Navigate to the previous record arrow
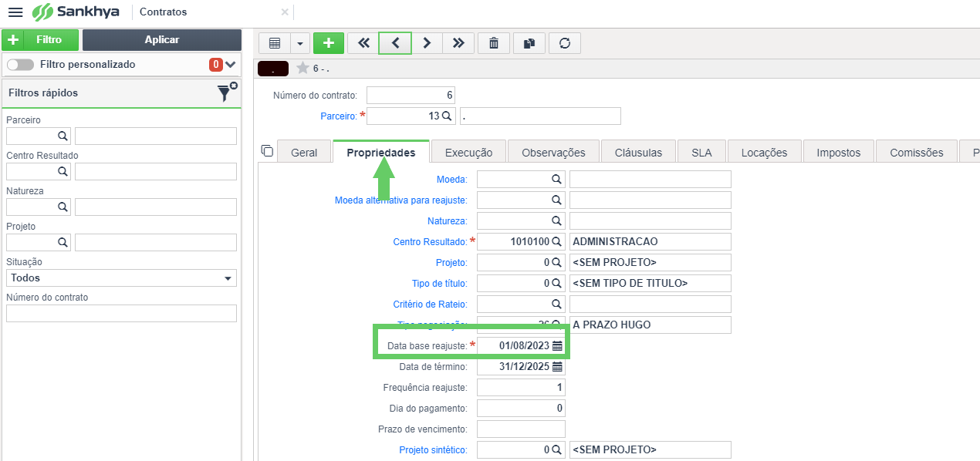 [x=395, y=43]
